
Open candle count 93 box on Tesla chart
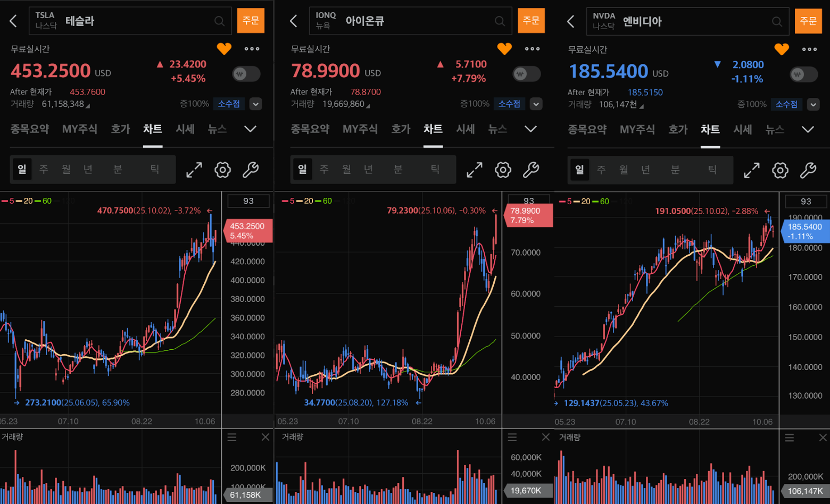[x=248, y=201]
